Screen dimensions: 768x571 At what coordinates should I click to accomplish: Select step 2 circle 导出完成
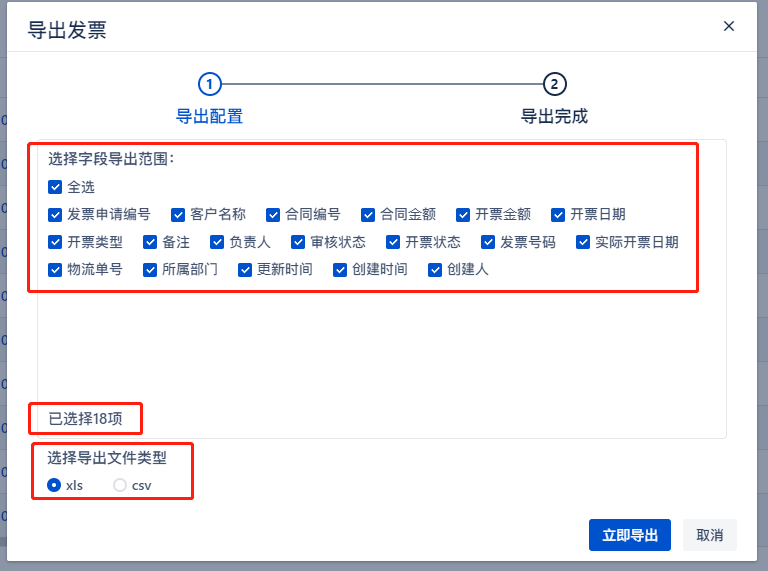[554, 84]
